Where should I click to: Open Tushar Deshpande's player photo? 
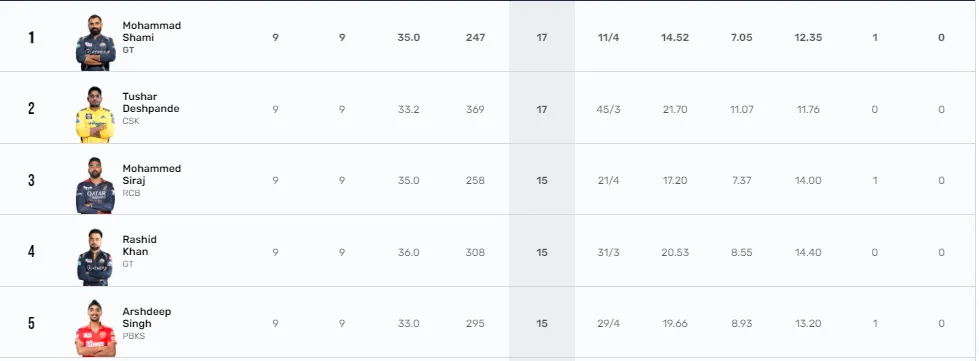(96, 114)
